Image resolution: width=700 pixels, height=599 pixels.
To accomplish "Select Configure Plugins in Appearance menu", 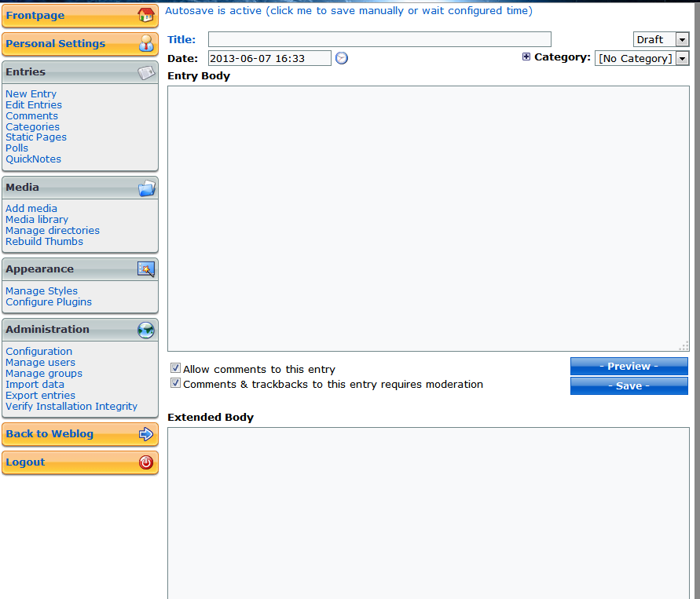I will (x=49, y=302).
